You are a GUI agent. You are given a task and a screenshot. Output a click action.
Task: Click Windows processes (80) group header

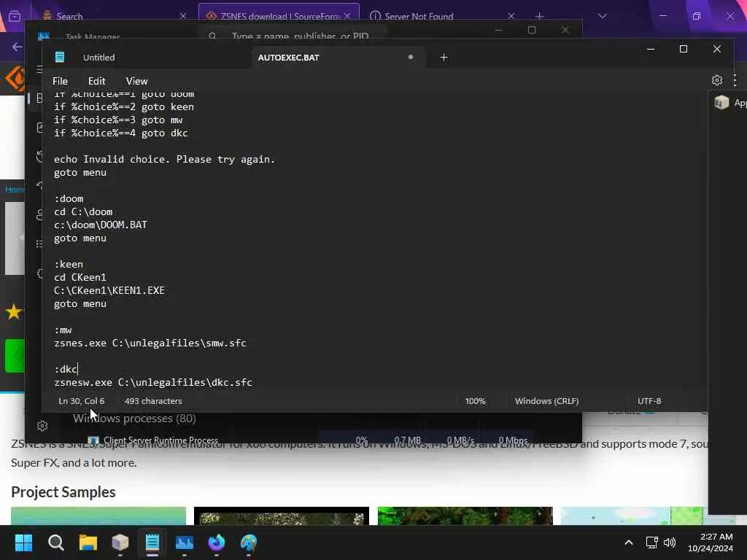tap(134, 419)
